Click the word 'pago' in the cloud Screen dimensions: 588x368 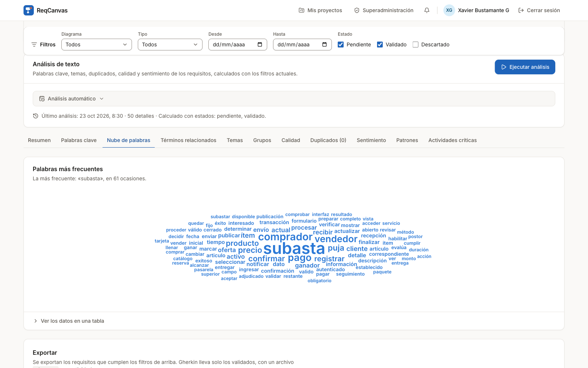coord(300,258)
